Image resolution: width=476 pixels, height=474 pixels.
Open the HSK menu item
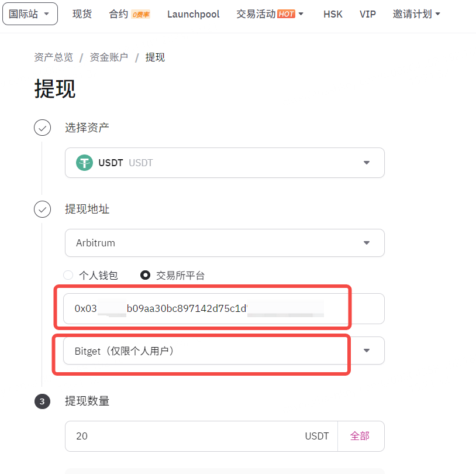(333, 14)
